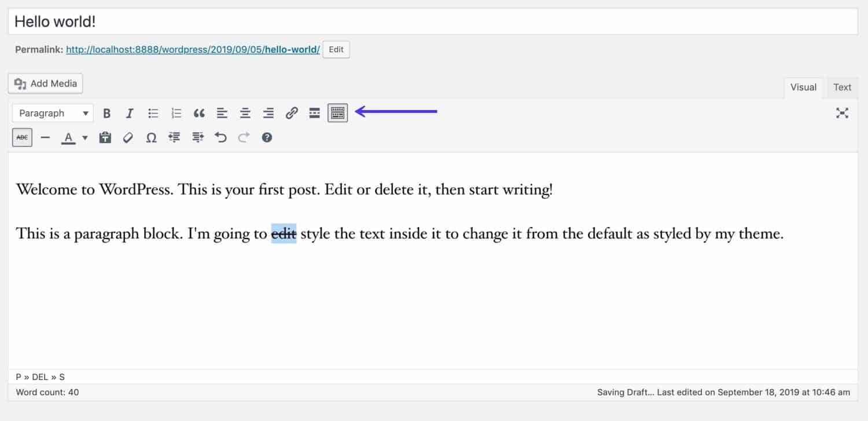Undo the last edit
868x421 pixels.
click(220, 137)
